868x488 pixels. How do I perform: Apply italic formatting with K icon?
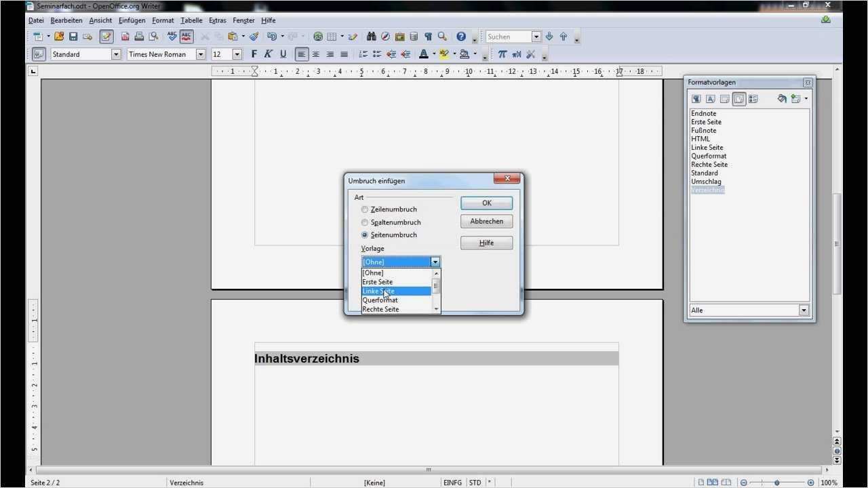(x=269, y=54)
